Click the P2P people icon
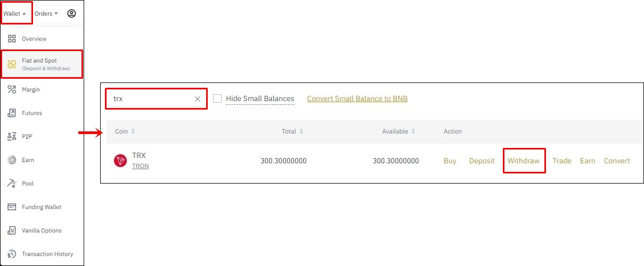The image size is (644, 266). coord(12,136)
